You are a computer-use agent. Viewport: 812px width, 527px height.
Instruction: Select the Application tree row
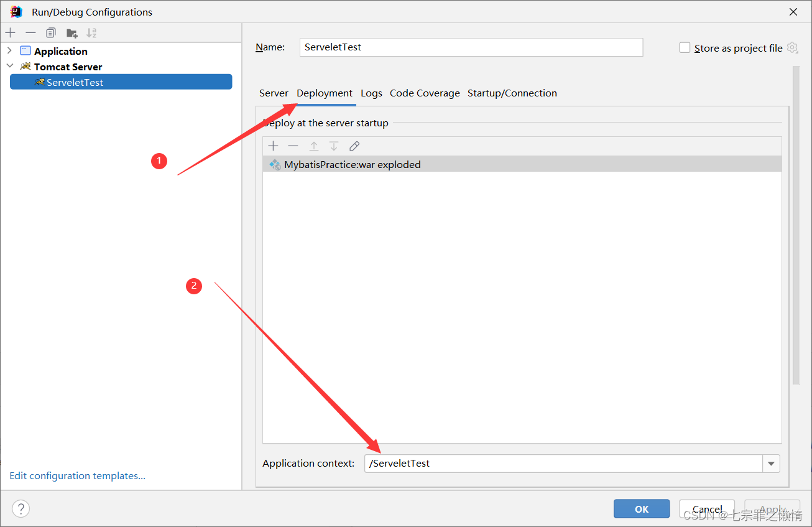click(x=121, y=51)
